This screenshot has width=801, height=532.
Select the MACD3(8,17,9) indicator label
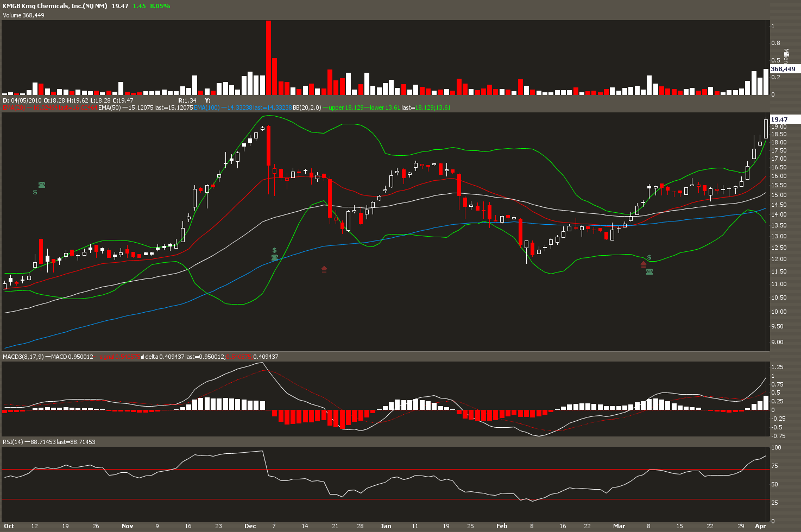(x=23, y=357)
